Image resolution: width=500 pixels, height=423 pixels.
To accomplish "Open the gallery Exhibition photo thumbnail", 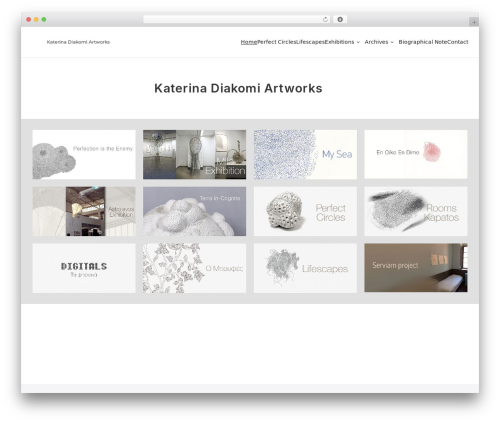I will 195,154.
